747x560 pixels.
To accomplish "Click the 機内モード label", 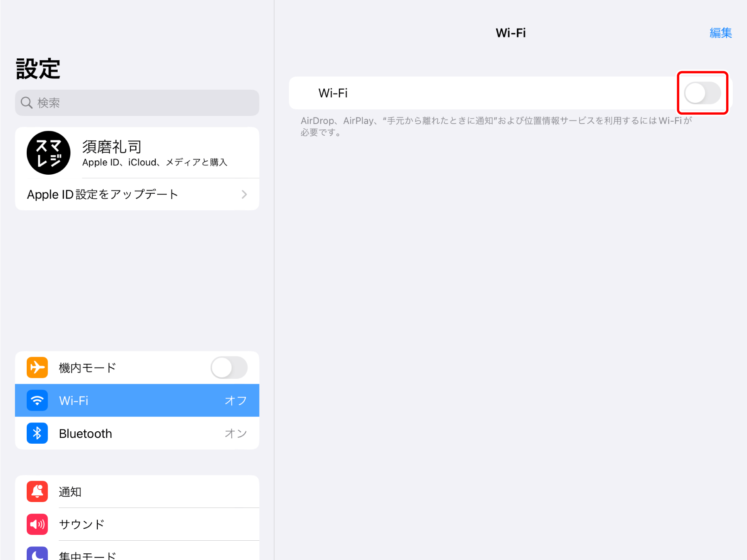I will (x=87, y=368).
